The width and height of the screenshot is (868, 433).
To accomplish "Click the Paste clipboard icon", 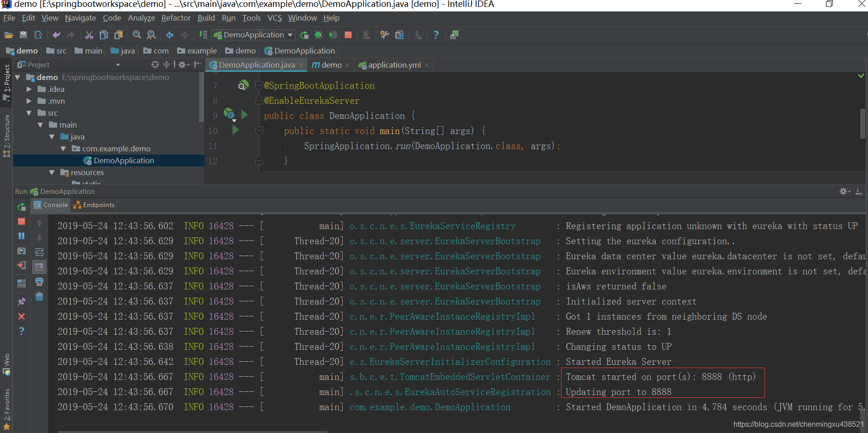I will [119, 35].
